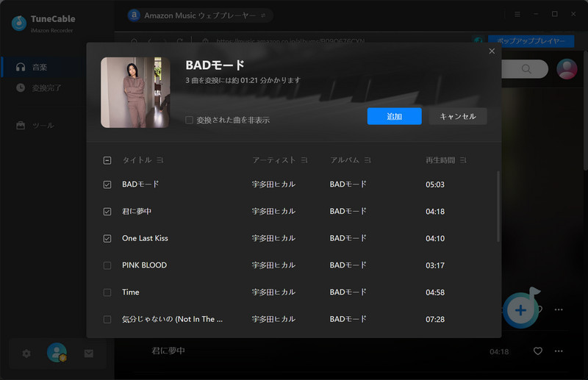Click the blue add-music plus floating button
Screen dimensions: 588x380
[520, 310]
